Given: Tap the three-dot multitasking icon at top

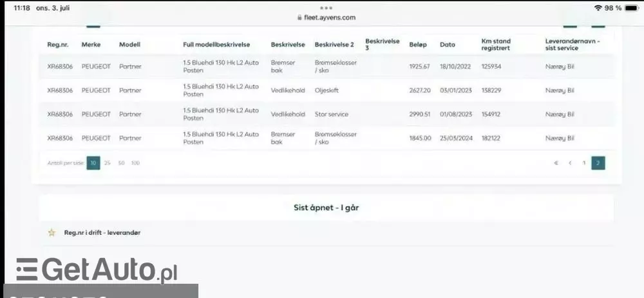Looking at the screenshot, I should click(327, 7).
